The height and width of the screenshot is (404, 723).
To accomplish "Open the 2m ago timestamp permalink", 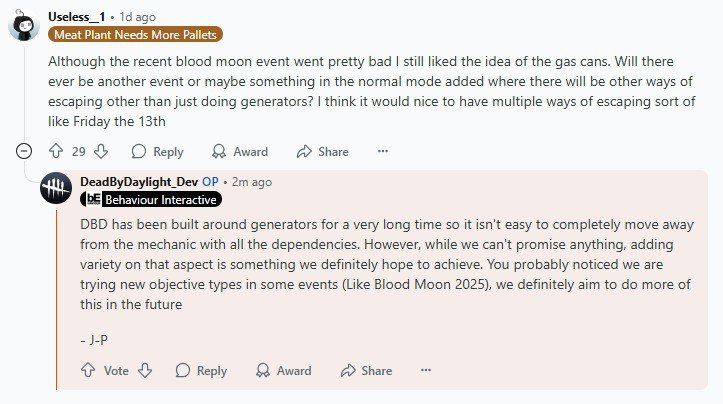I will coord(250,181).
